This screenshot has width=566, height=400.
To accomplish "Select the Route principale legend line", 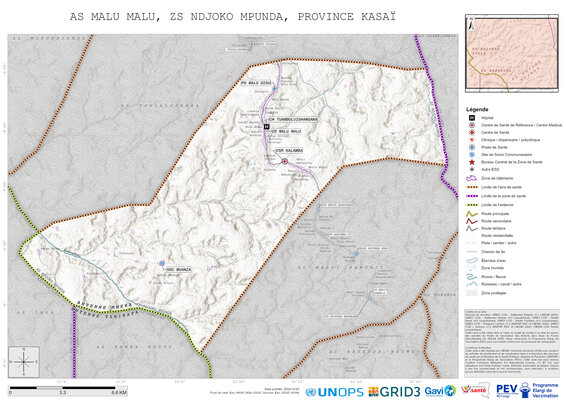I will (x=472, y=214).
